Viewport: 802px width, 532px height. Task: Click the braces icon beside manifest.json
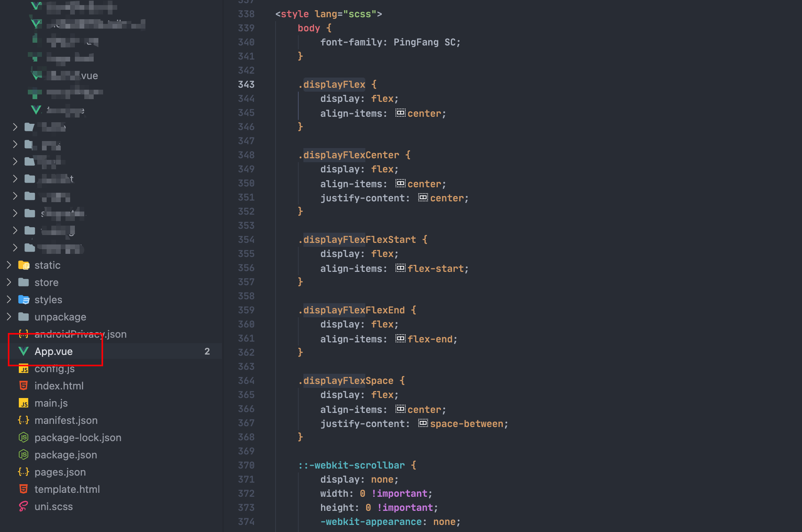tap(24, 420)
